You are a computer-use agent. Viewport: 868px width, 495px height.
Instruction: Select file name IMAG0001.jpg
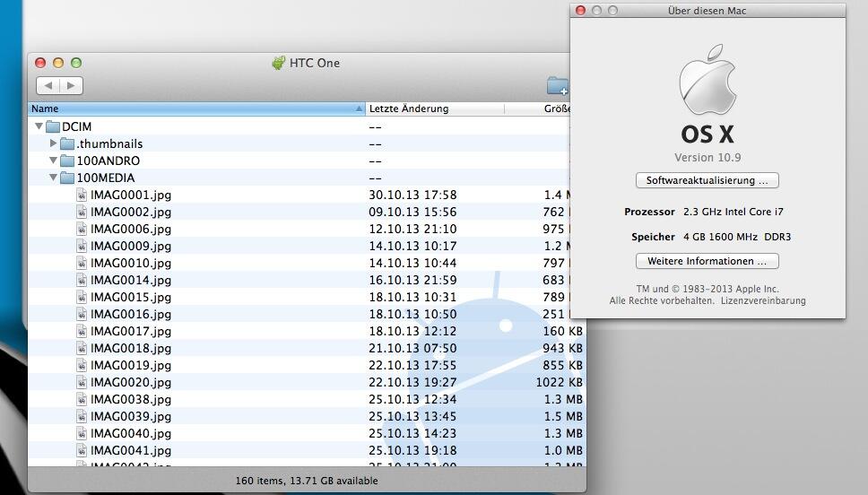click(x=131, y=195)
